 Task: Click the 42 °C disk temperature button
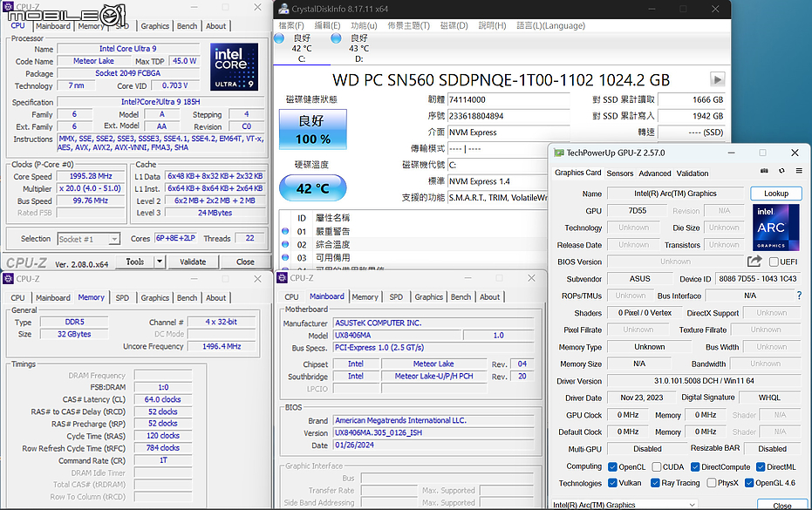(x=313, y=188)
